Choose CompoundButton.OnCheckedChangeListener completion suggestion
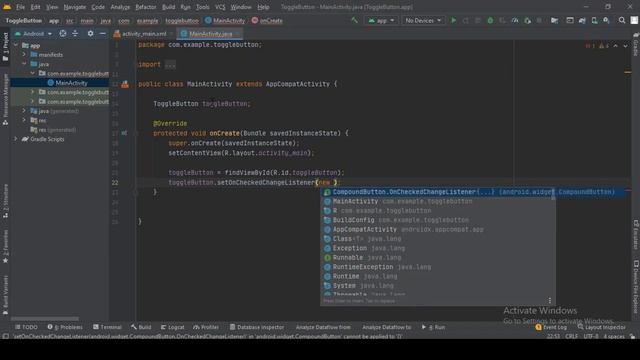Image resolution: width=640 pixels, height=360 pixels. coord(473,192)
